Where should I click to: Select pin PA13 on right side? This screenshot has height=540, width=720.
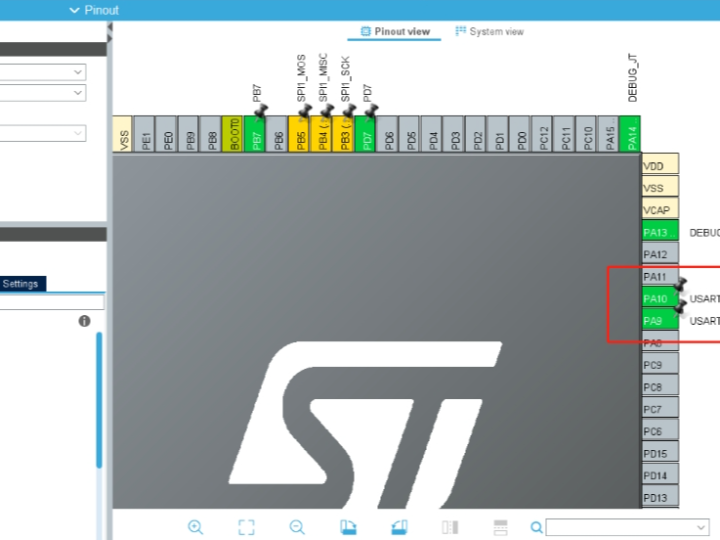pyautogui.click(x=660, y=232)
